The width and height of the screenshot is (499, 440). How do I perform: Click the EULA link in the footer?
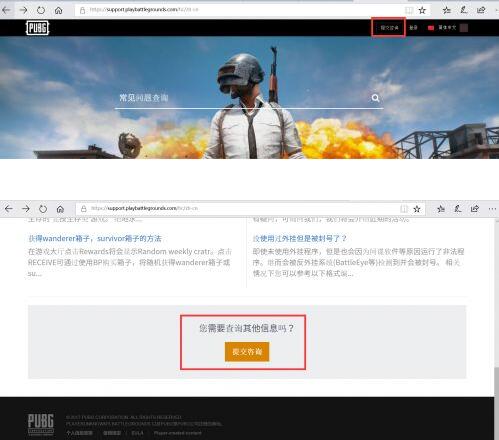point(137,433)
